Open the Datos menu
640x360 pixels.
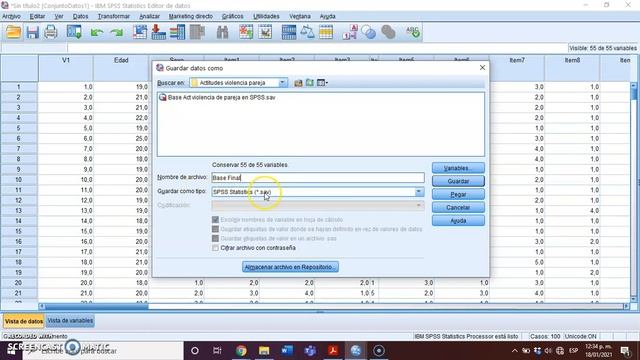tap(80, 16)
